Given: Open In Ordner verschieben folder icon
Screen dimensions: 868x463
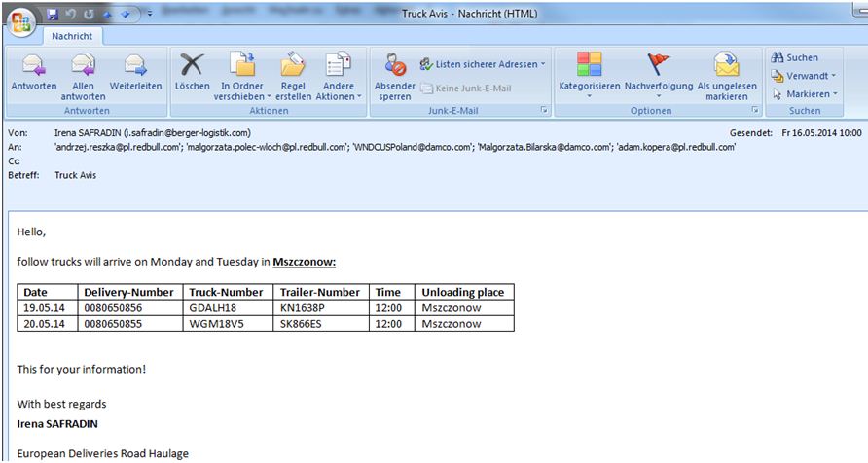Looking at the screenshot, I should [242, 64].
